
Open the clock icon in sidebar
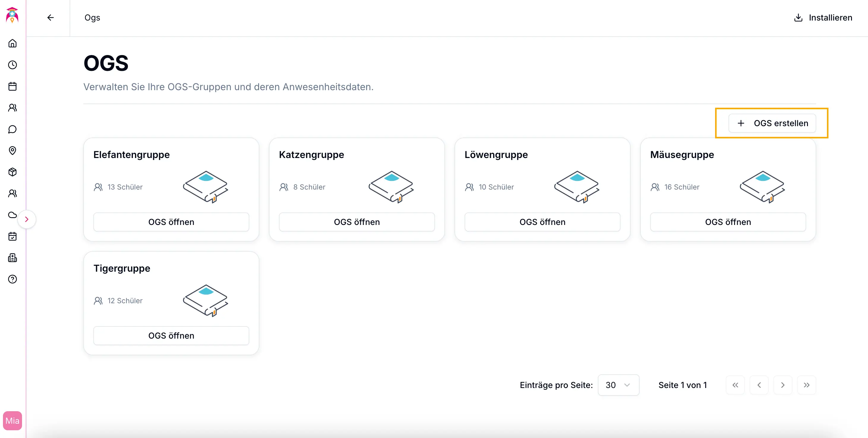point(12,65)
